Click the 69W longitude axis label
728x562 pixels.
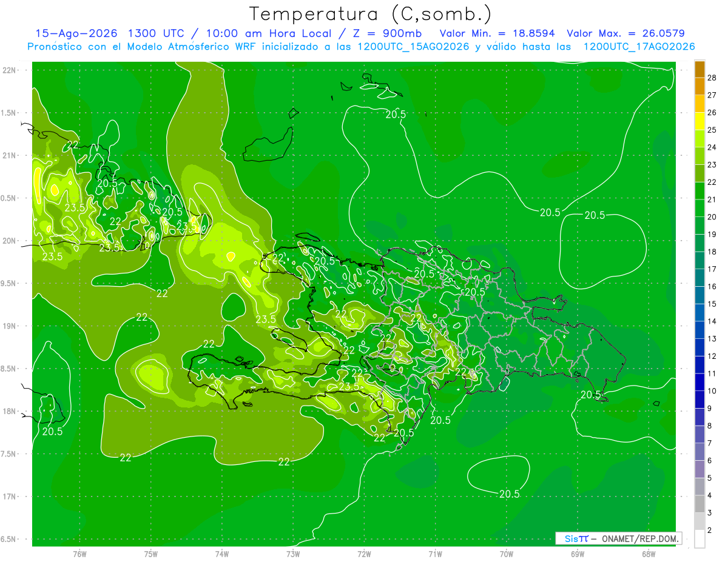pos(578,554)
